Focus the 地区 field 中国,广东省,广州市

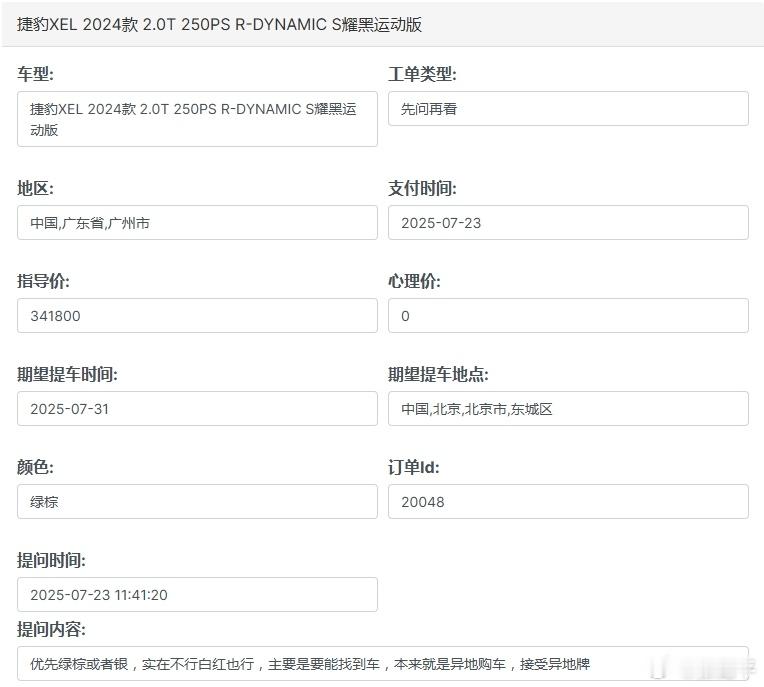pyautogui.click(x=197, y=223)
